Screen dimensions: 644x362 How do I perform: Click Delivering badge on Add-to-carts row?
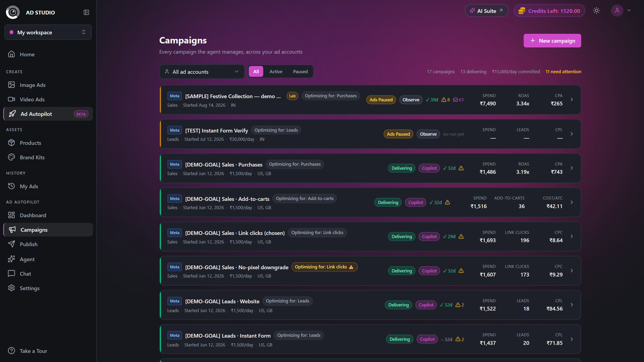click(x=388, y=202)
